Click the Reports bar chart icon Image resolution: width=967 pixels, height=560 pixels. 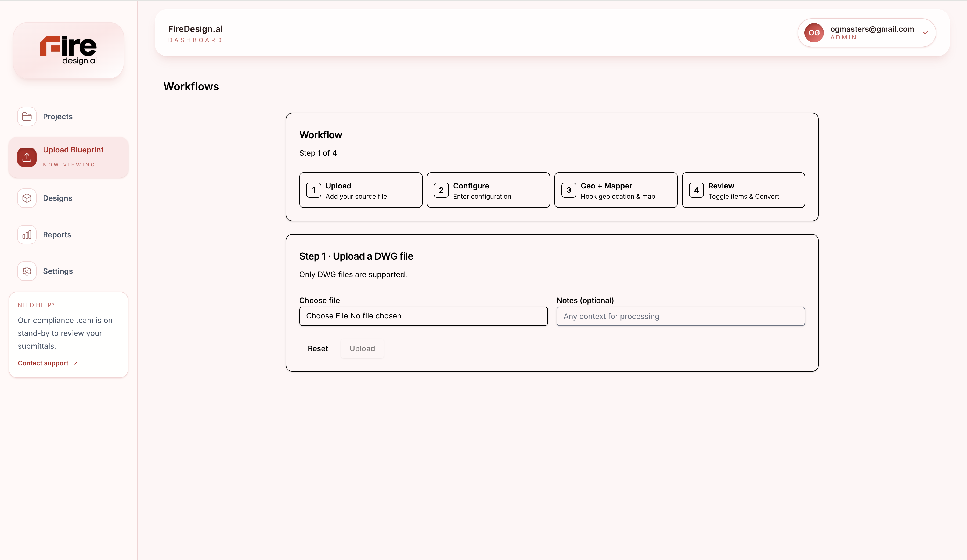27,235
